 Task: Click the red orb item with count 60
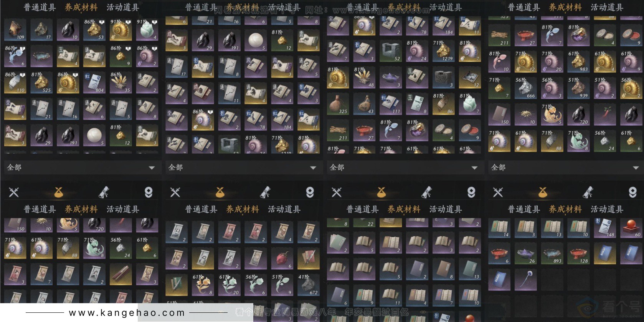631,227
